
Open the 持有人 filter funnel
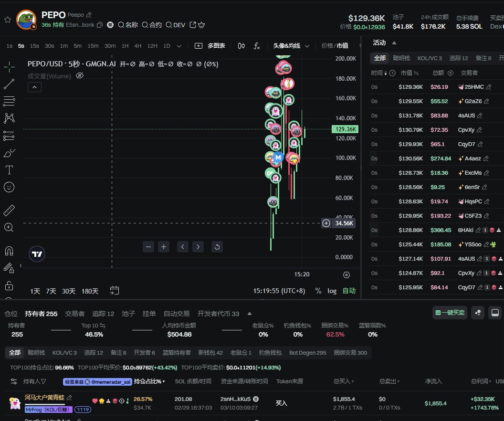(43, 381)
